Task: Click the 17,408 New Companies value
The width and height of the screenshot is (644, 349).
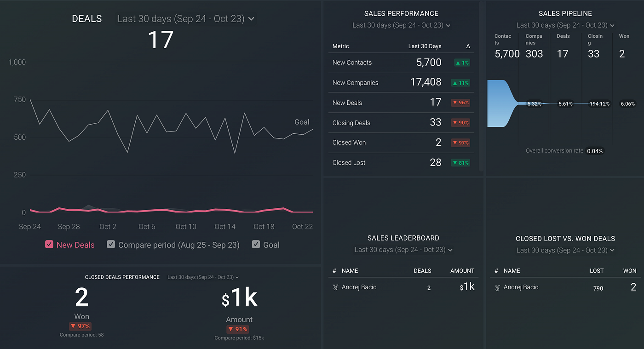Action: [x=426, y=82]
